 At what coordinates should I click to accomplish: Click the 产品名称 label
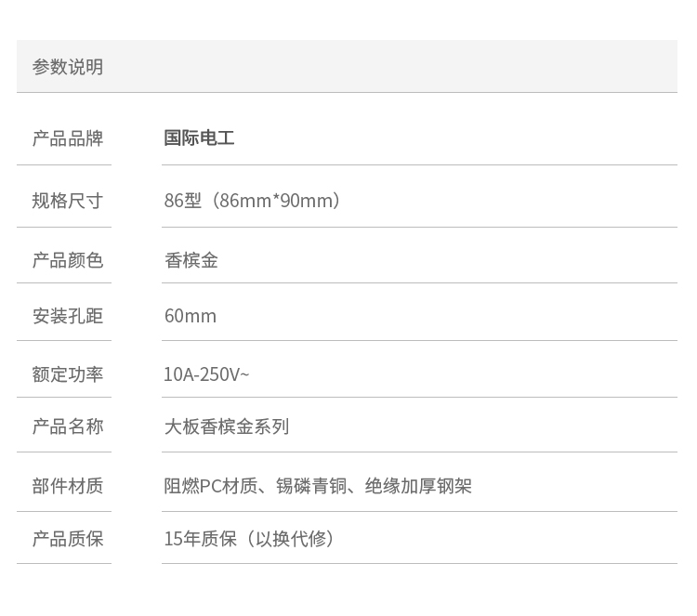coord(67,426)
